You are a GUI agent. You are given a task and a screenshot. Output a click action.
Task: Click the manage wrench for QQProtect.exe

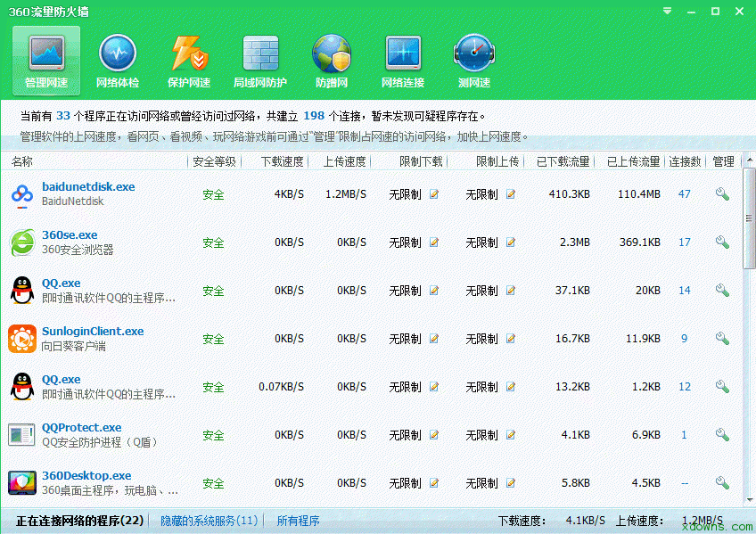click(722, 435)
